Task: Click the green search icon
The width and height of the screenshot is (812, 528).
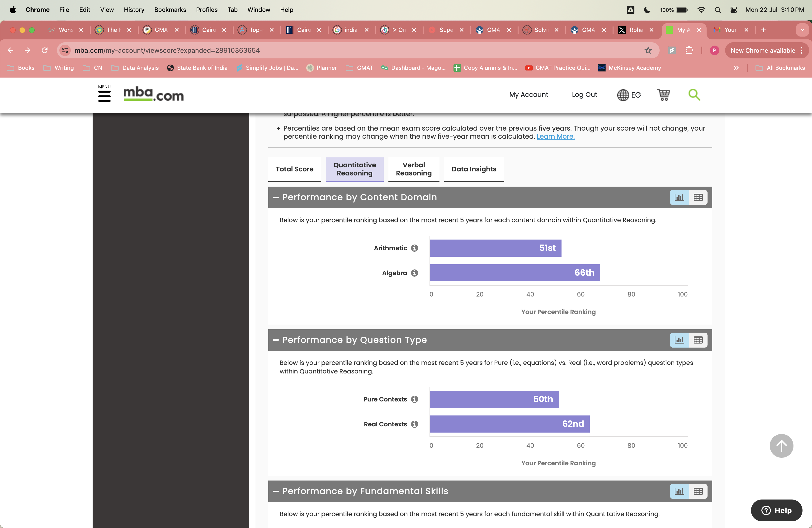Action: (694, 95)
